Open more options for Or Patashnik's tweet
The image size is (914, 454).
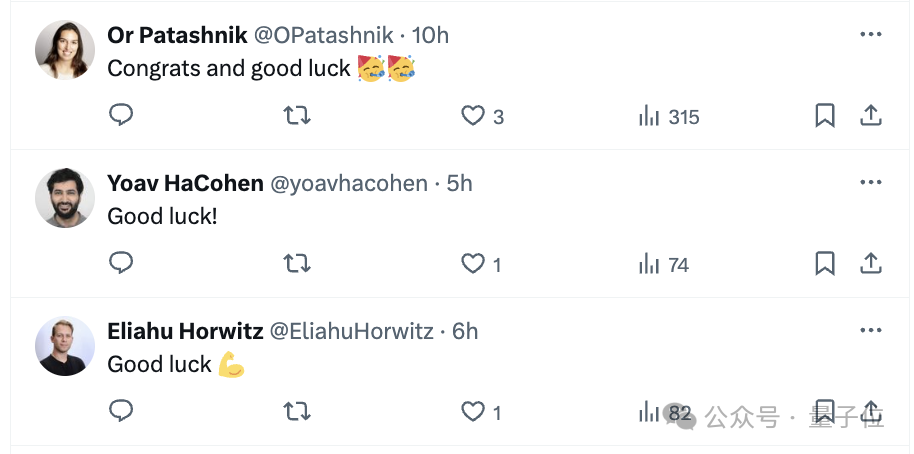(871, 35)
